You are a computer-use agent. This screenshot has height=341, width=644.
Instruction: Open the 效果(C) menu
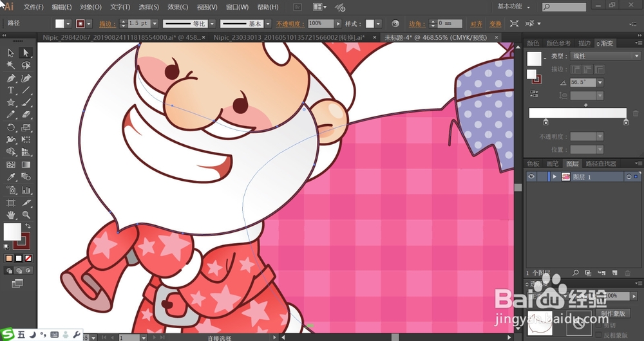178,7
